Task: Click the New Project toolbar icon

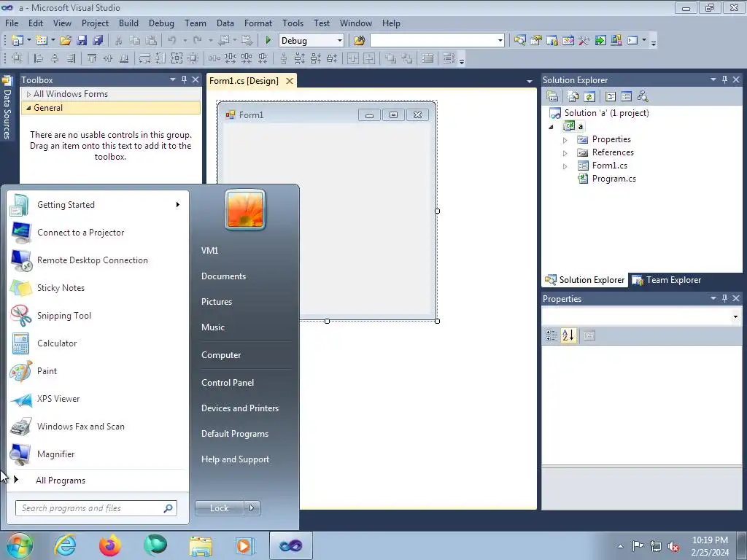Action: (x=18, y=41)
